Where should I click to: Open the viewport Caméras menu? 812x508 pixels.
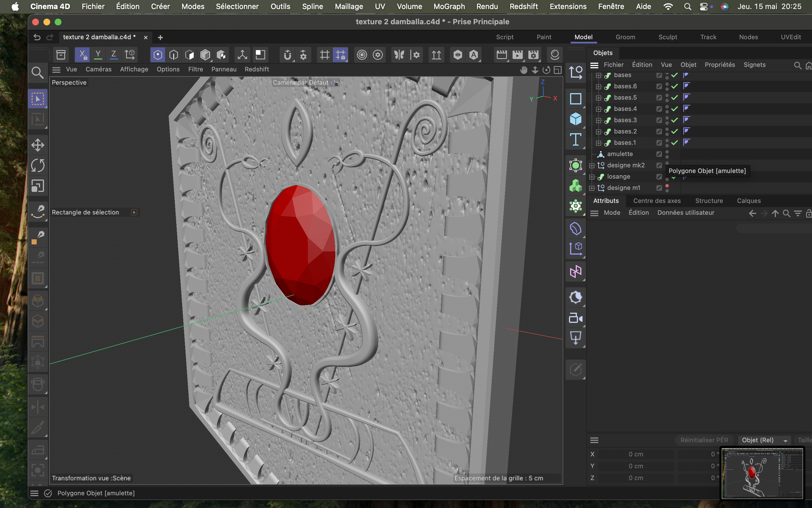point(98,69)
